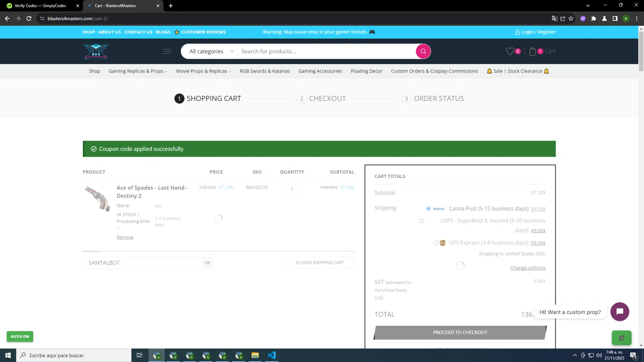The height and width of the screenshot is (362, 644).
Task: Click the translate page icon
Action: [x=555, y=18]
